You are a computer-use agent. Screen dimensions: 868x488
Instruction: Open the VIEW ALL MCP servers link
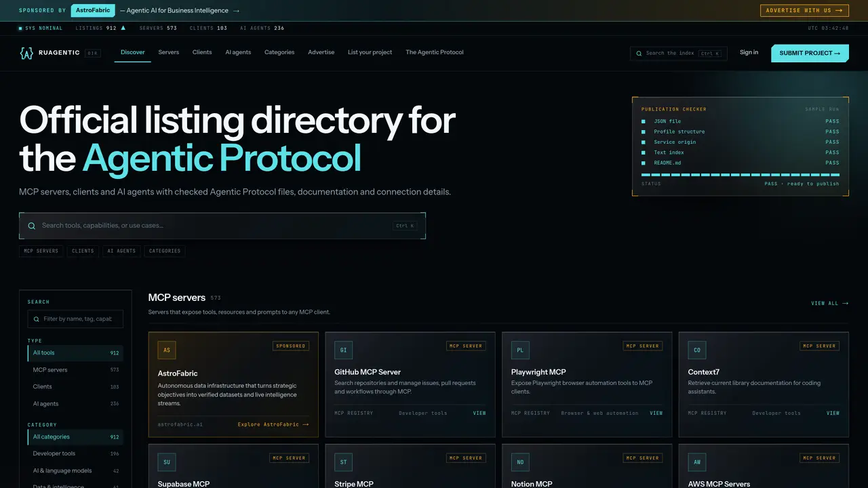coord(829,304)
